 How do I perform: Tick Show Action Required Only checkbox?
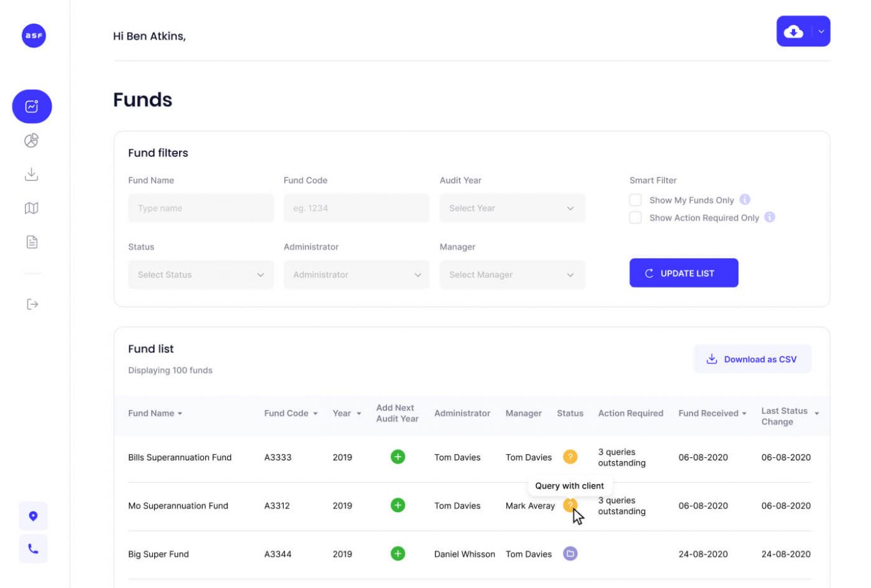[x=635, y=217]
